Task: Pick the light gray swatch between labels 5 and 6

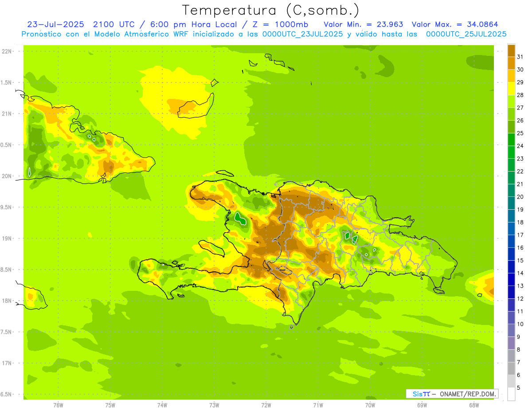Action: click(512, 381)
